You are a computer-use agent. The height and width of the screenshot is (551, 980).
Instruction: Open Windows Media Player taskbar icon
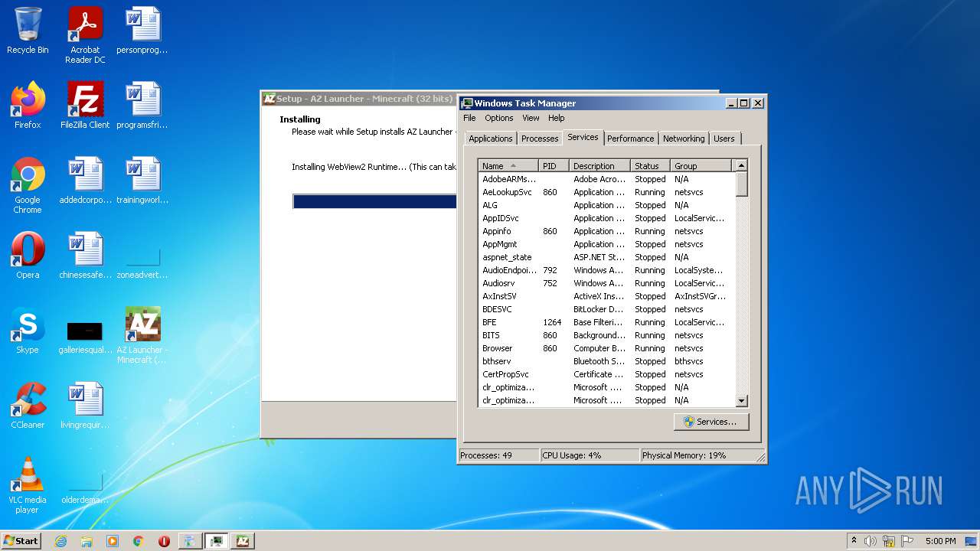click(113, 541)
